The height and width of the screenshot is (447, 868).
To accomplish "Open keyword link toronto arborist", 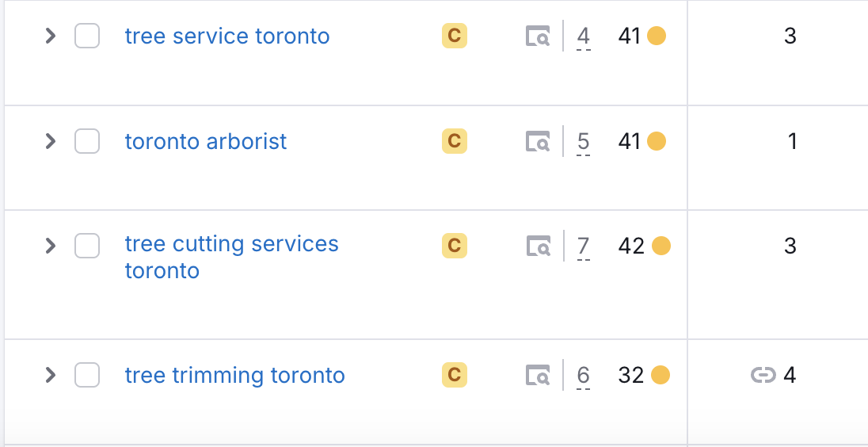I will (206, 142).
